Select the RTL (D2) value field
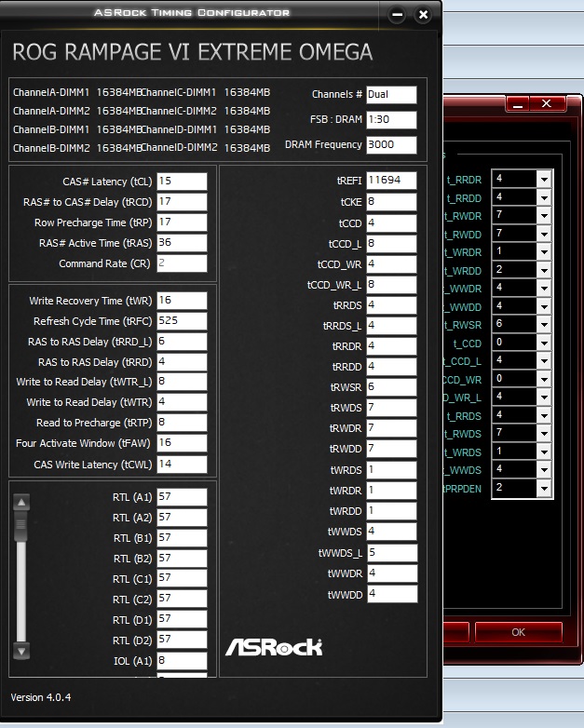 [182, 640]
